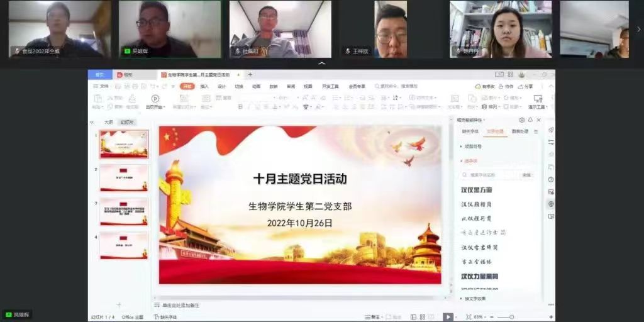Expand the 项目符号 section
The height and width of the screenshot is (322, 644).
coord(472,147)
